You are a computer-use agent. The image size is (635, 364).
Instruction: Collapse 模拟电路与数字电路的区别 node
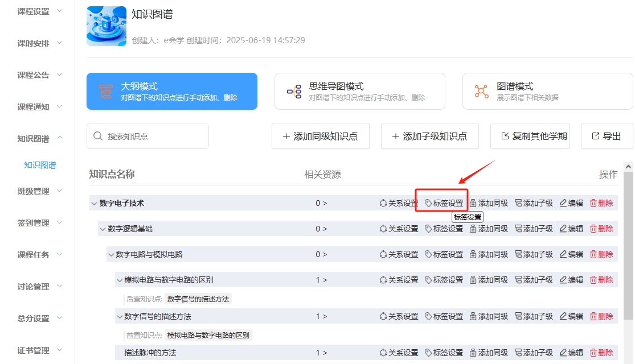(120, 280)
